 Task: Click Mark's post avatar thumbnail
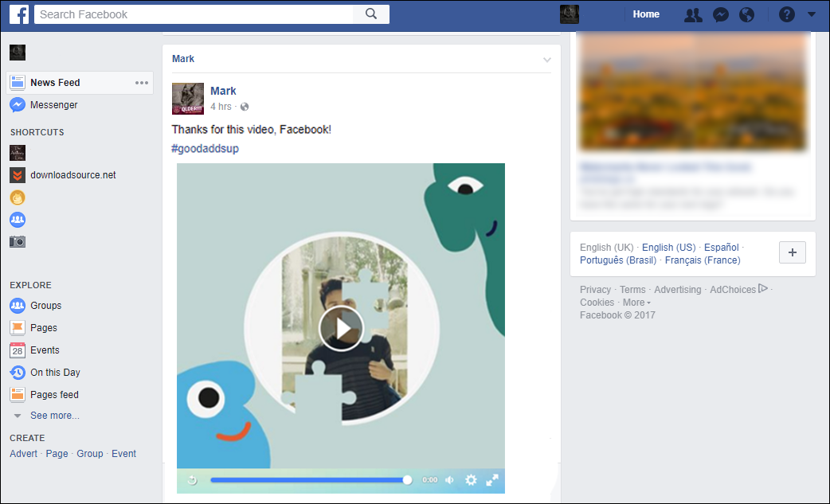pyautogui.click(x=187, y=99)
